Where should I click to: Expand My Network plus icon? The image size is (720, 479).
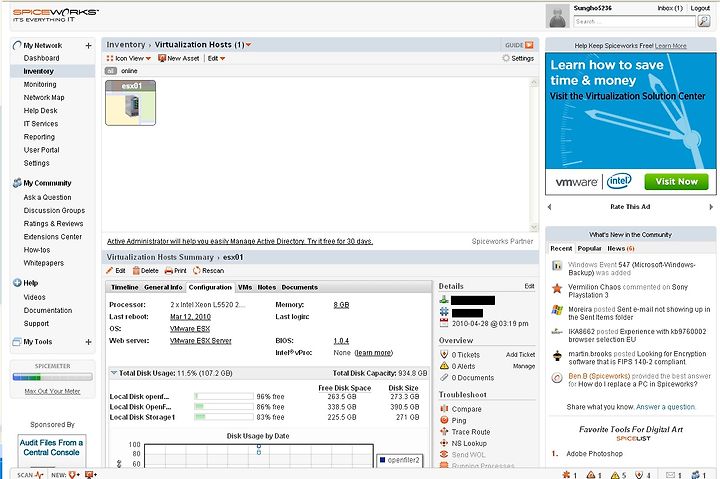[x=89, y=45]
